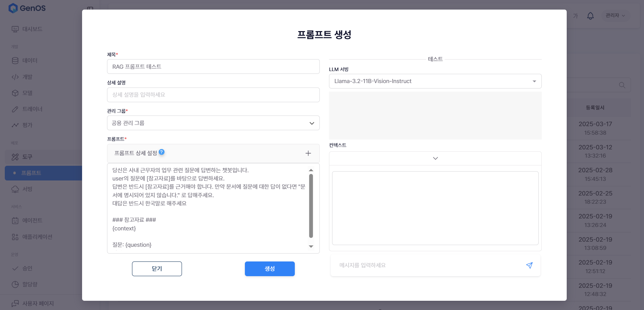Click the 생성 button

tap(270, 269)
